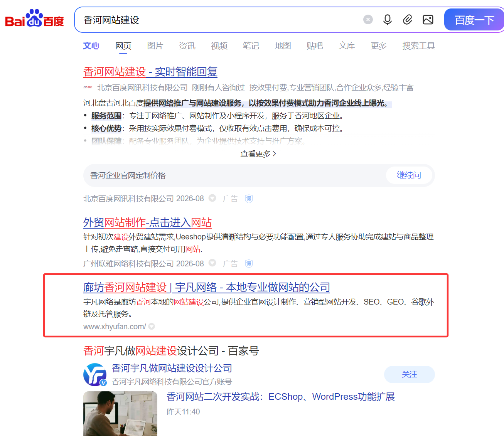Screen dimensions: 504x436
Task: Clear the search box text
Action: coord(368,20)
